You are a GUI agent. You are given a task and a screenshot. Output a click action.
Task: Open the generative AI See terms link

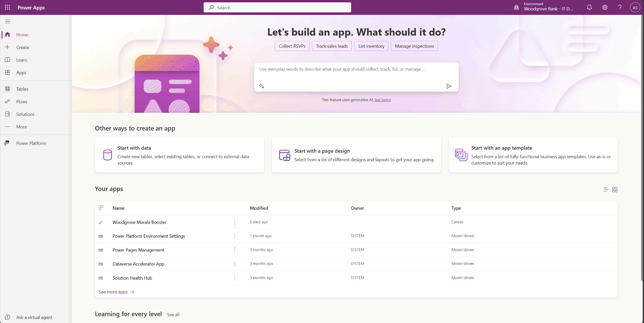click(x=382, y=100)
